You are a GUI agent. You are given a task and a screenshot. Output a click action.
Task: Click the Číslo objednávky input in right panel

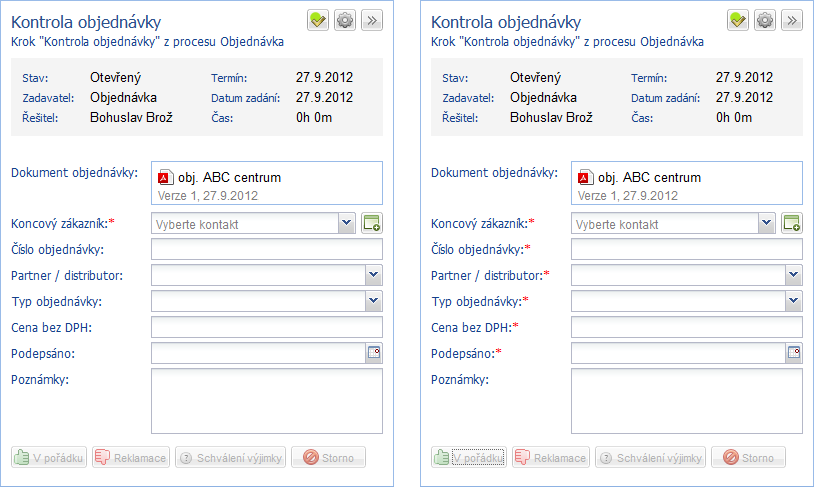click(x=686, y=249)
